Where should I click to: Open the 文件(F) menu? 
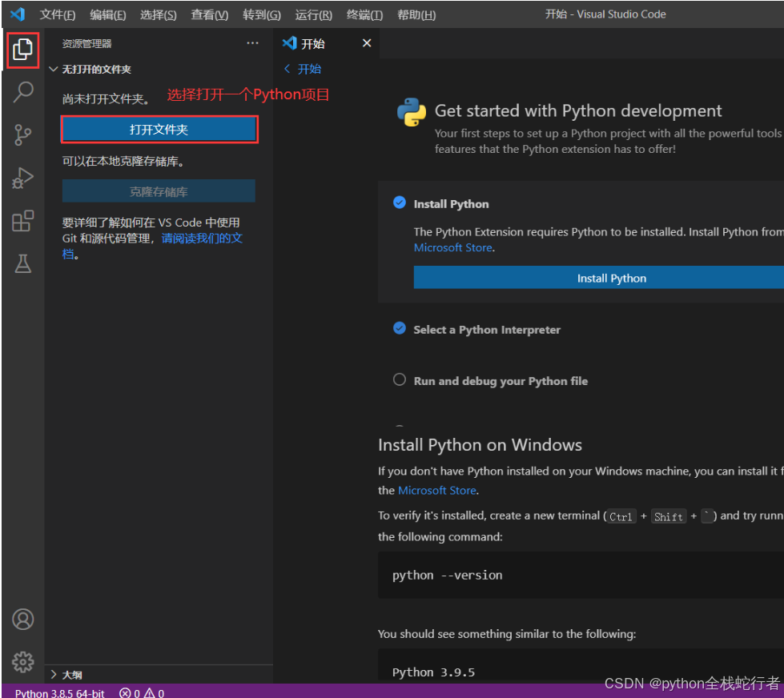point(58,14)
